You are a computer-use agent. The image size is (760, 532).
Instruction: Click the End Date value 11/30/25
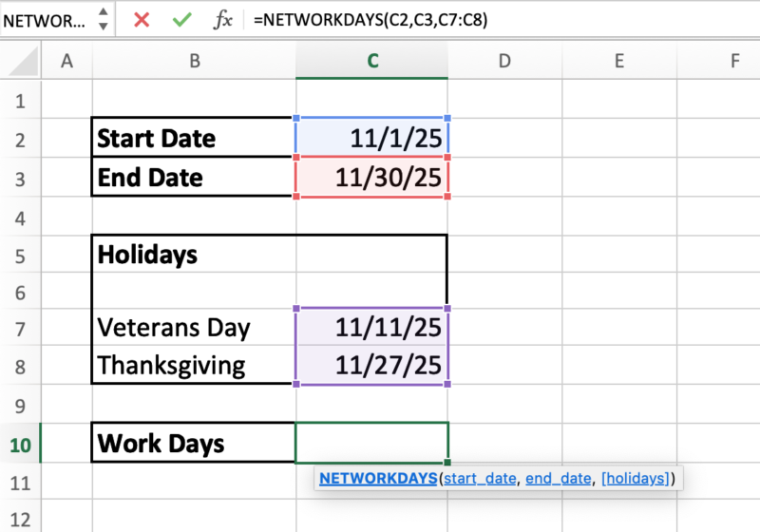[x=372, y=178]
